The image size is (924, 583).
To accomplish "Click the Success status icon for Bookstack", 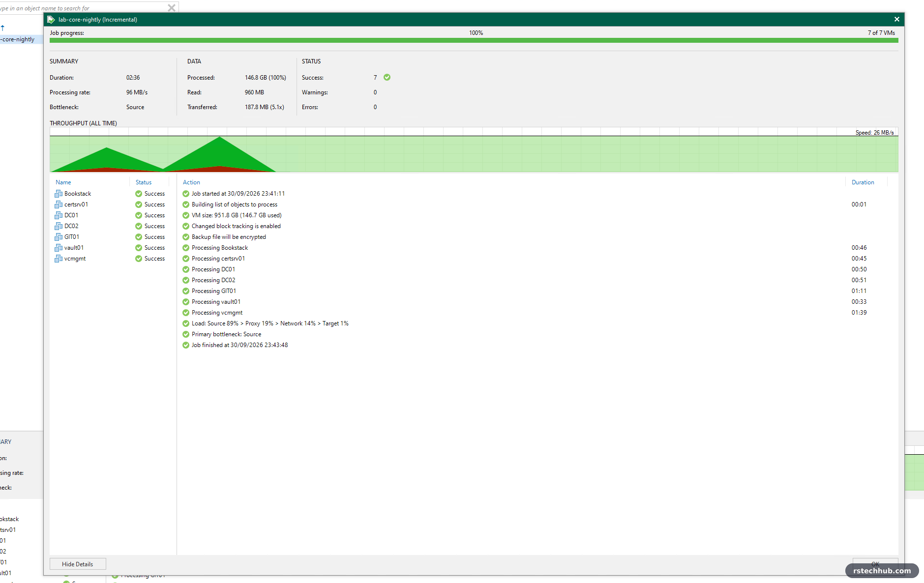I will 139,194.
